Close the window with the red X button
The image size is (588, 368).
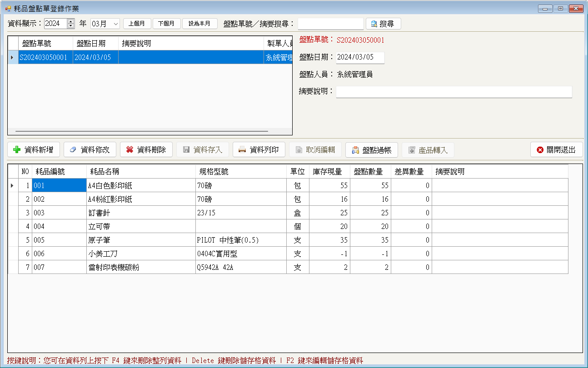576,8
